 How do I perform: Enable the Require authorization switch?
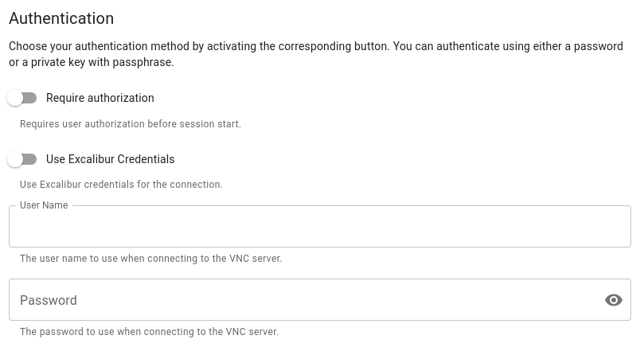pos(22,98)
